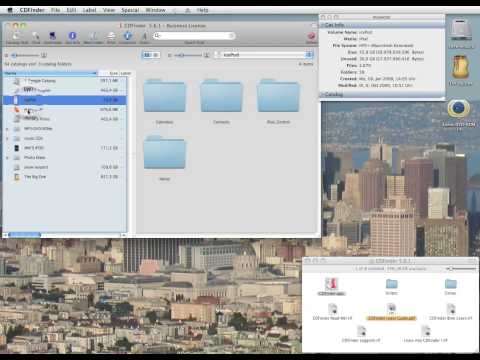Open the Apple menu
Viewport: 480px width, 360px height.
10,10
